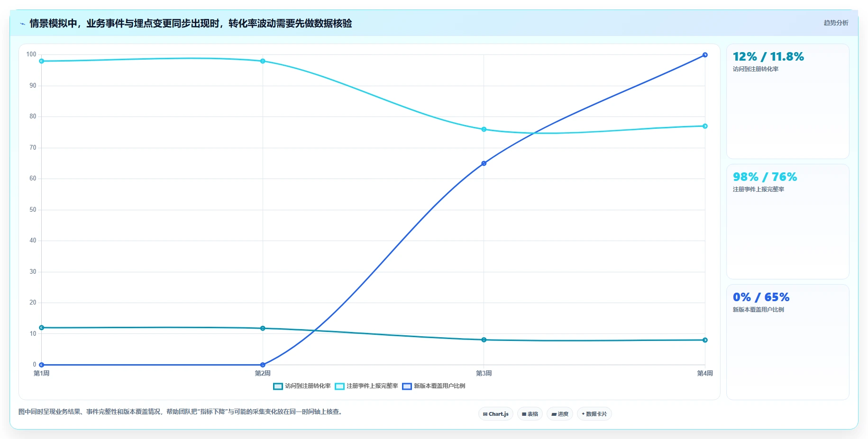The image size is (868, 439).
Task: Click the 50 y-axis label
Action: tap(33, 210)
